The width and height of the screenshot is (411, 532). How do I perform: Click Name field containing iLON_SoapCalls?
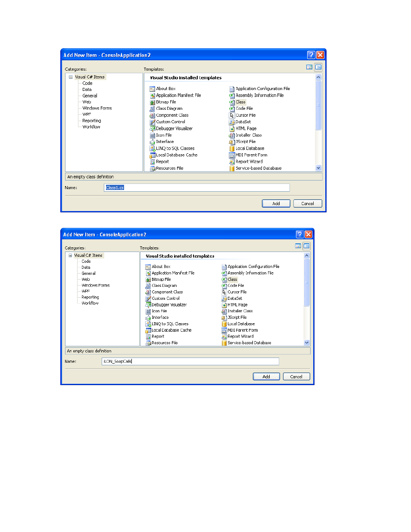pyautogui.click(x=190, y=361)
